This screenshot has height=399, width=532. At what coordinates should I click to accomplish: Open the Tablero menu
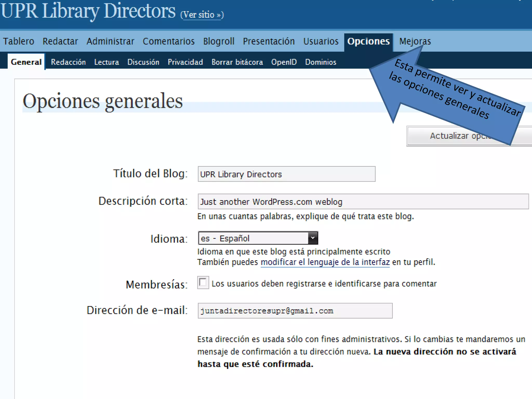click(x=18, y=41)
